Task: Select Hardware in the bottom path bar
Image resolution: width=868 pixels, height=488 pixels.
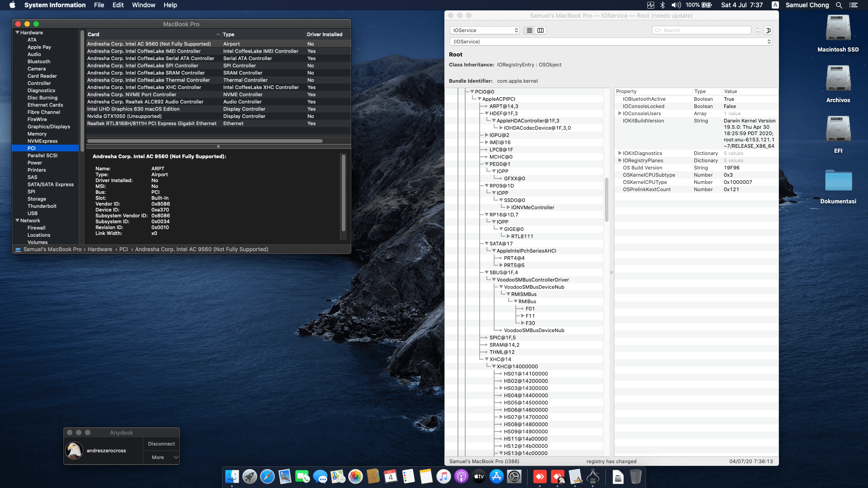Action: pyautogui.click(x=100, y=249)
